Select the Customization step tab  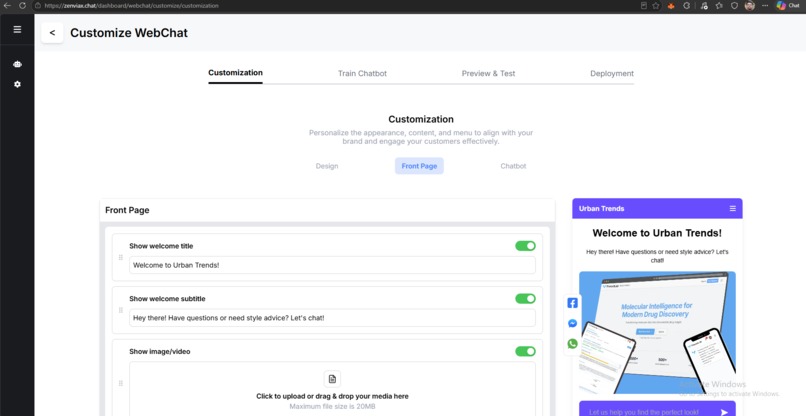pos(235,73)
